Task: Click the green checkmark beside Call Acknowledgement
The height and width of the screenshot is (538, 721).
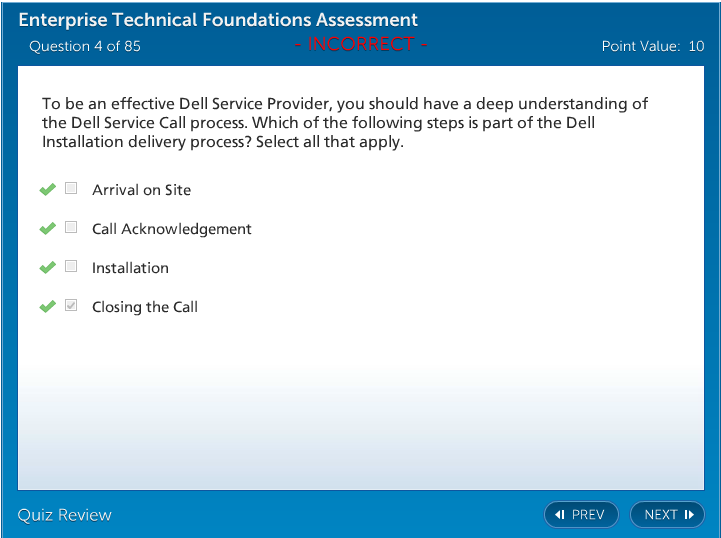Action: coord(47,228)
